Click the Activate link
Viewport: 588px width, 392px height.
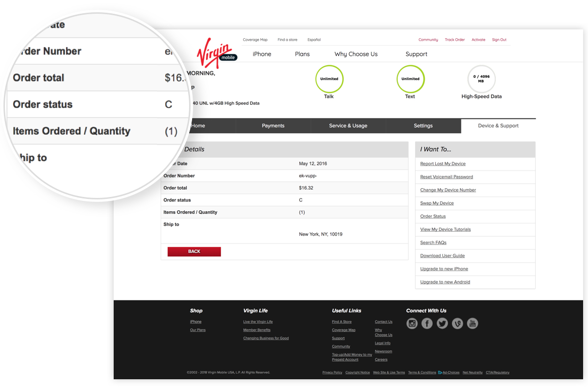[x=478, y=40]
